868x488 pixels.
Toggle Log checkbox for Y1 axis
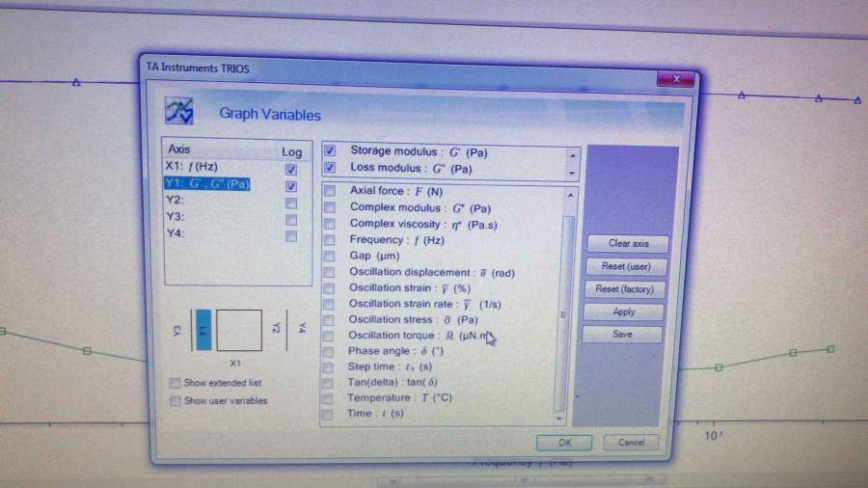(290, 186)
